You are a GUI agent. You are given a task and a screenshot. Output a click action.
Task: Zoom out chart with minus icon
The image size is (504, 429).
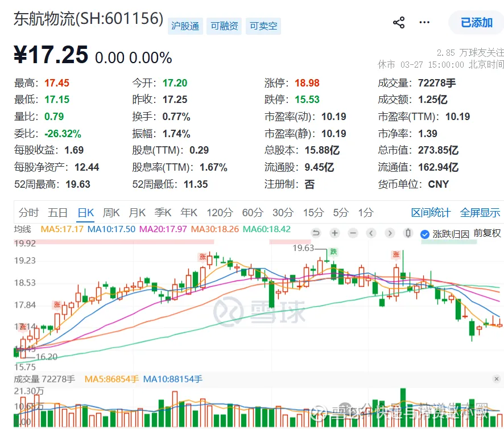[353, 233]
